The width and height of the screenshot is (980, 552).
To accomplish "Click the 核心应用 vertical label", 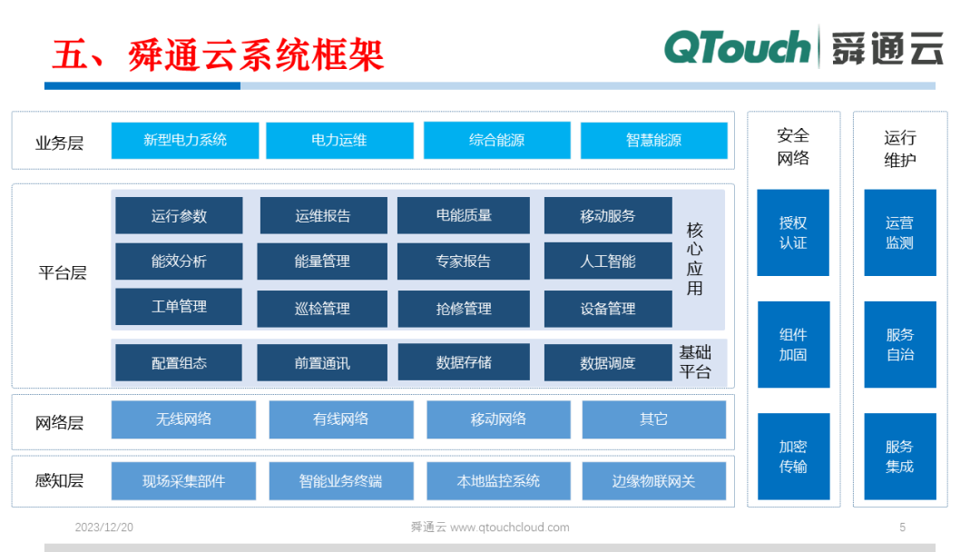I will click(695, 259).
